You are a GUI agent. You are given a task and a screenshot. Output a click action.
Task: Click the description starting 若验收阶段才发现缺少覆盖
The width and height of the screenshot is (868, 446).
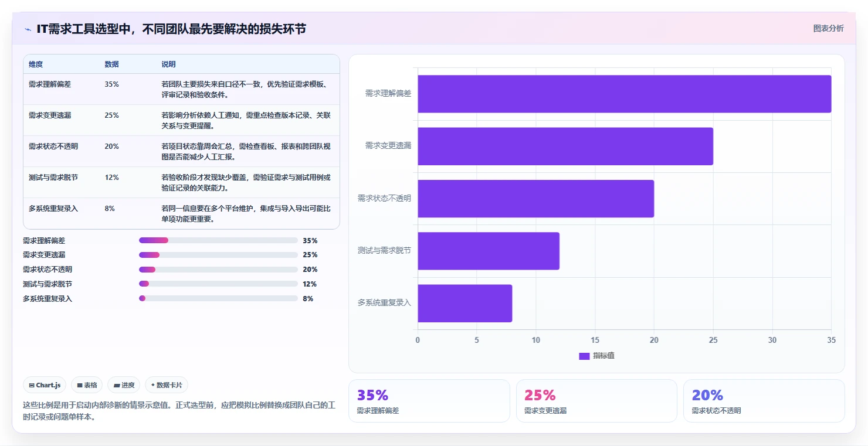click(x=247, y=182)
